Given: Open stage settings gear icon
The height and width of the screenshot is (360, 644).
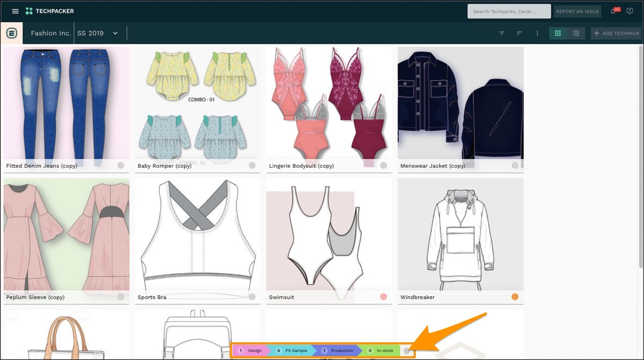Looking at the screenshot, I should point(407,351).
